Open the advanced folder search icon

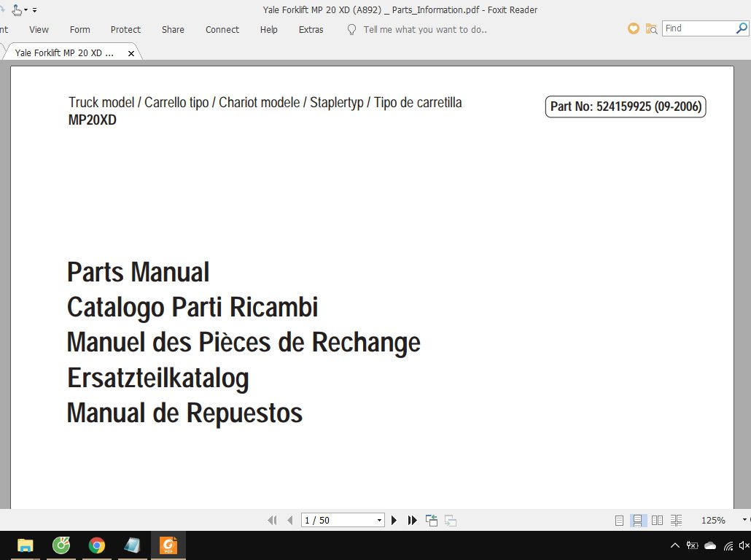tap(651, 28)
